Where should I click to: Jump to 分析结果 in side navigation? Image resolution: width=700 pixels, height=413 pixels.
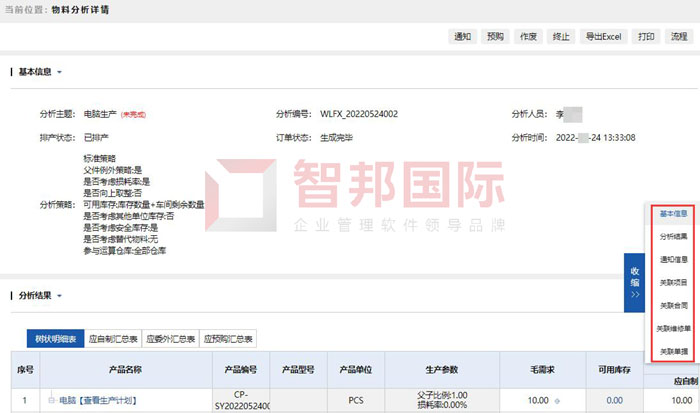[672, 236]
